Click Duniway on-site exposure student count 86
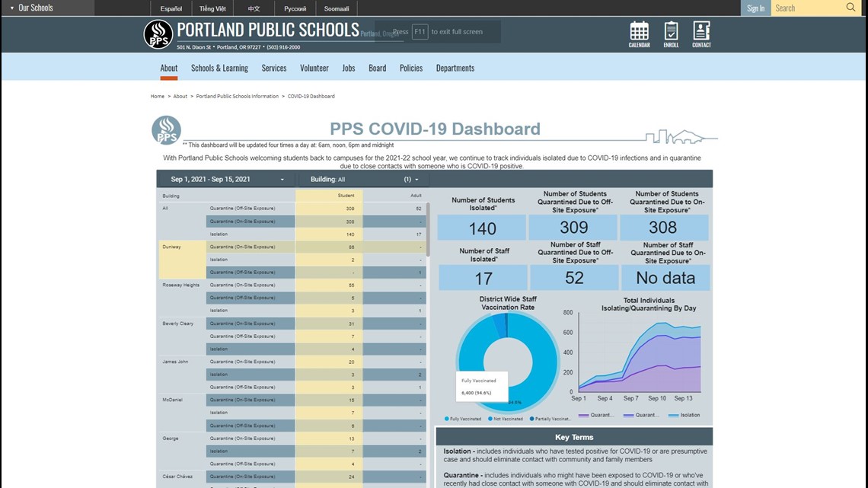The image size is (868, 488). [352, 247]
